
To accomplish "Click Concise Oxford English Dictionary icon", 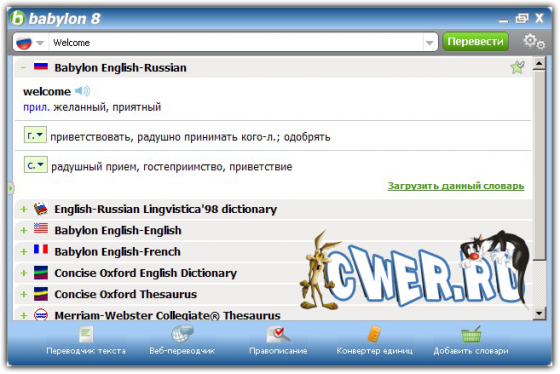I will 41,273.
